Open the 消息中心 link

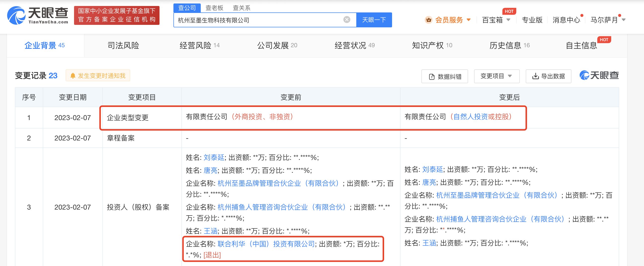click(x=566, y=20)
